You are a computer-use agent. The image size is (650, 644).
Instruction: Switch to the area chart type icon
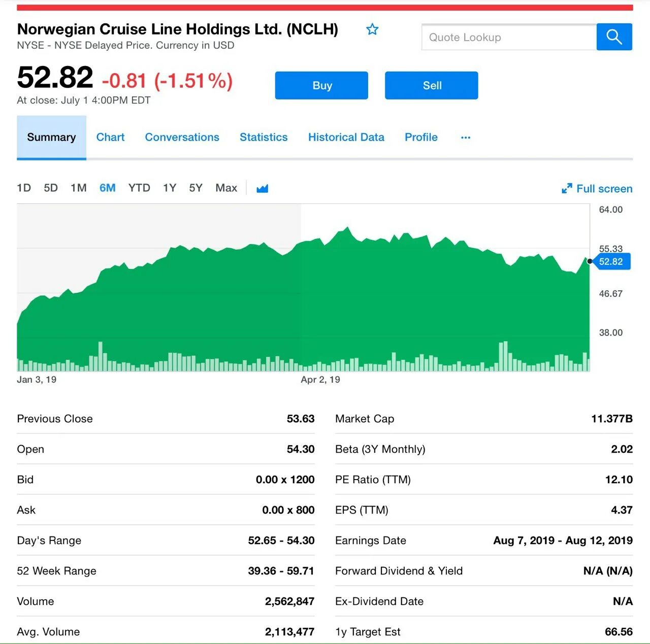262,189
